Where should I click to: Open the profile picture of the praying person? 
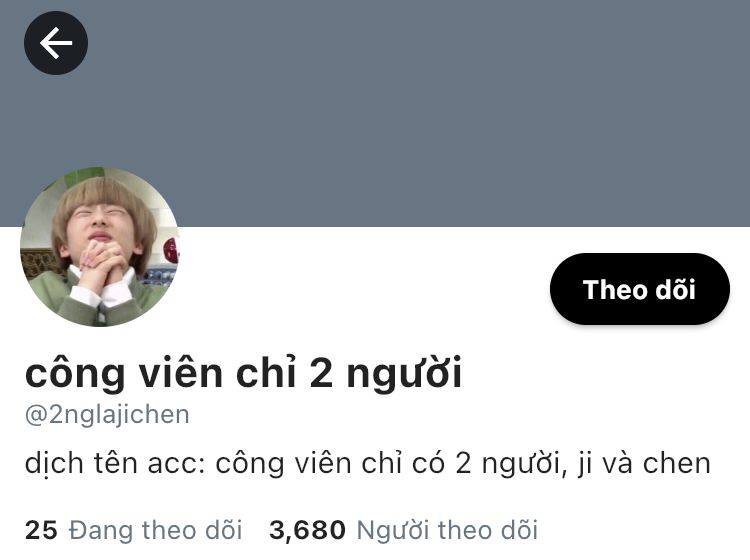tap(100, 247)
